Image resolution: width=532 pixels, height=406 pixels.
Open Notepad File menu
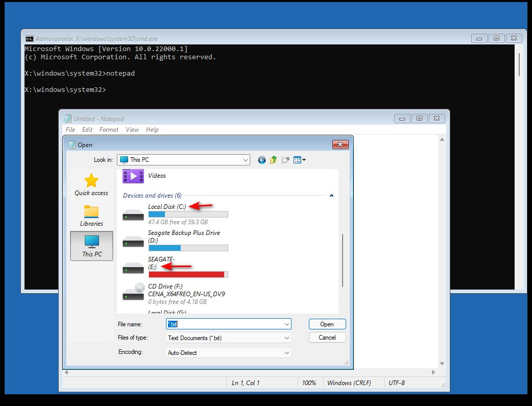pyautogui.click(x=70, y=130)
